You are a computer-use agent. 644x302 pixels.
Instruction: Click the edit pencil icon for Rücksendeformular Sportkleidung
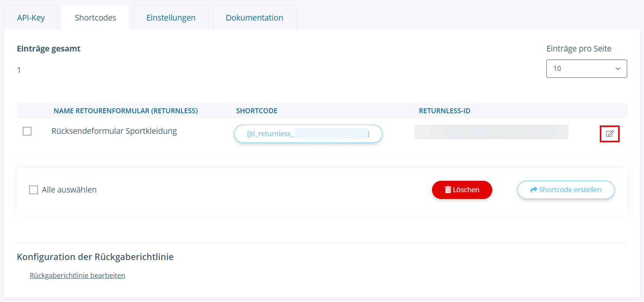[609, 134]
